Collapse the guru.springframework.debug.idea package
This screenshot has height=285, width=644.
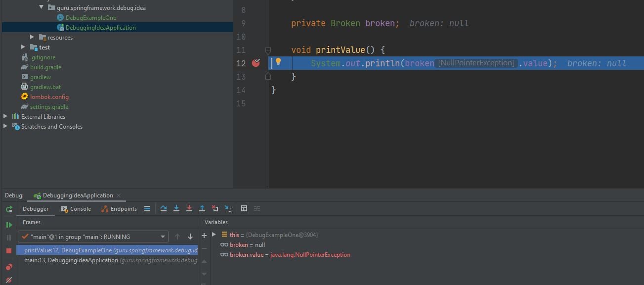pos(42,8)
